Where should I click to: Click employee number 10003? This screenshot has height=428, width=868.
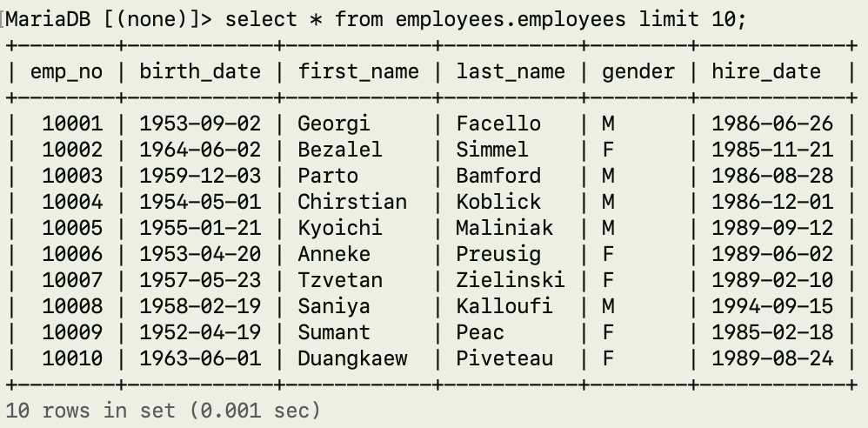(72, 176)
